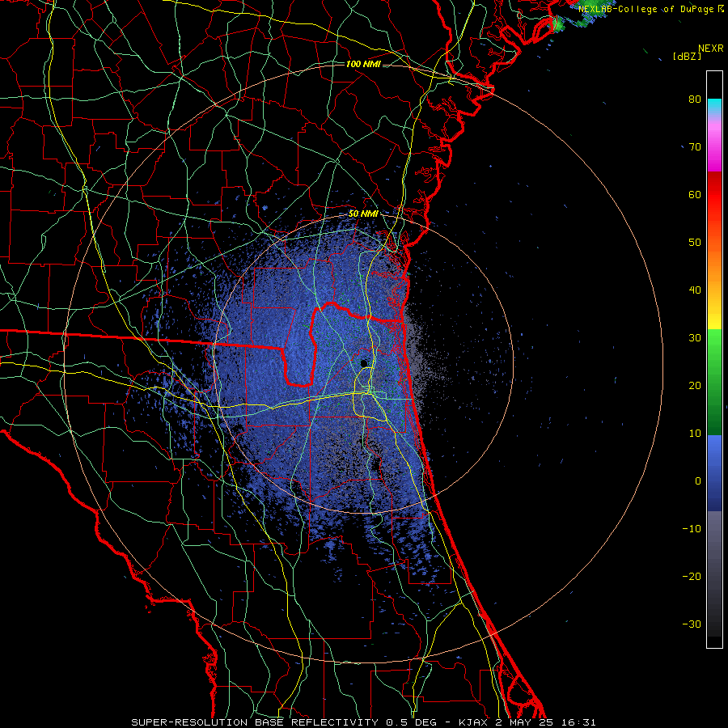Image resolution: width=728 pixels, height=728 pixels.
Task: Click the 20 value on dBZ scale
Action: tap(695, 386)
